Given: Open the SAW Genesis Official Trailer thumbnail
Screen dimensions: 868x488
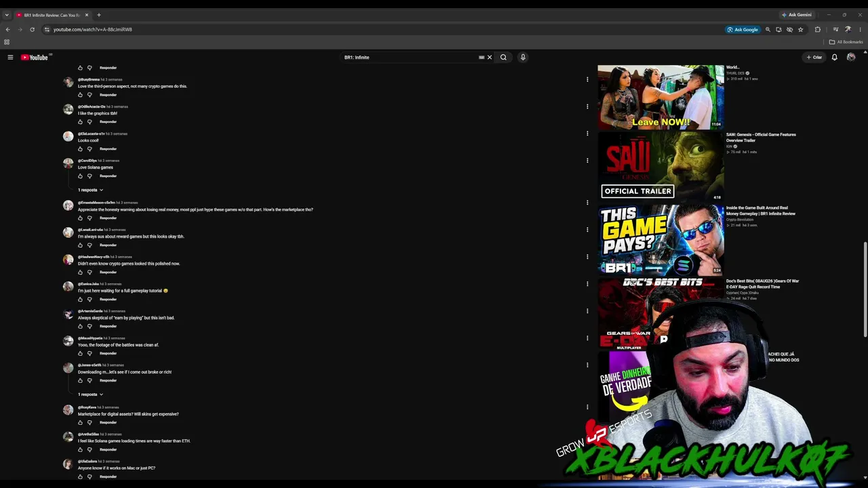Looking at the screenshot, I should pos(660,167).
